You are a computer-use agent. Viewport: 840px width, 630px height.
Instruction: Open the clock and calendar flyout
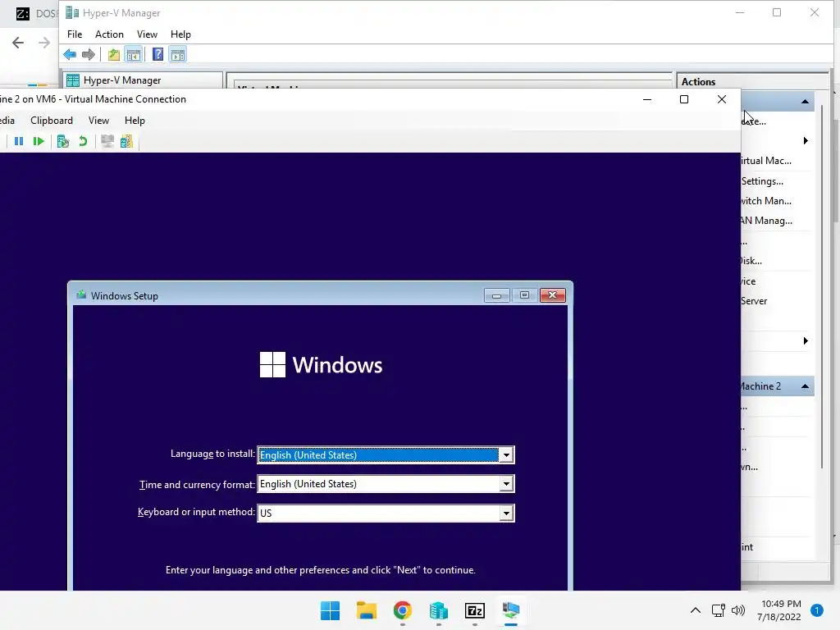pos(781,610)
